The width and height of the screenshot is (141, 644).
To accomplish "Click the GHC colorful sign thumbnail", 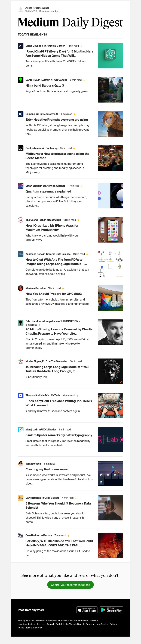I will pos(110,298).
